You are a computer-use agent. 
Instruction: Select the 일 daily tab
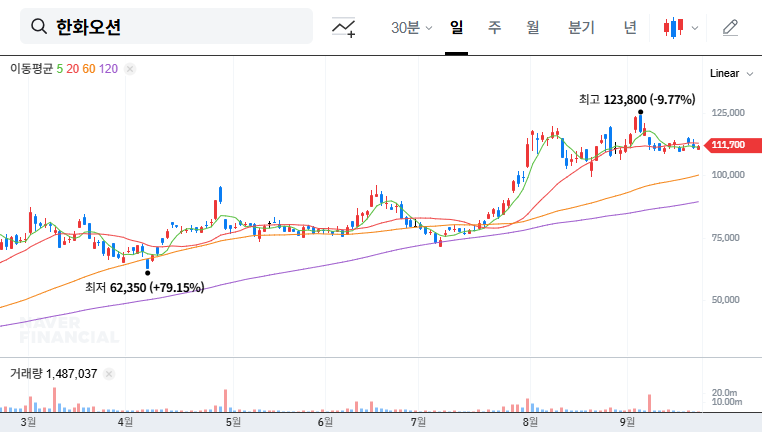[x=456, y=27]
